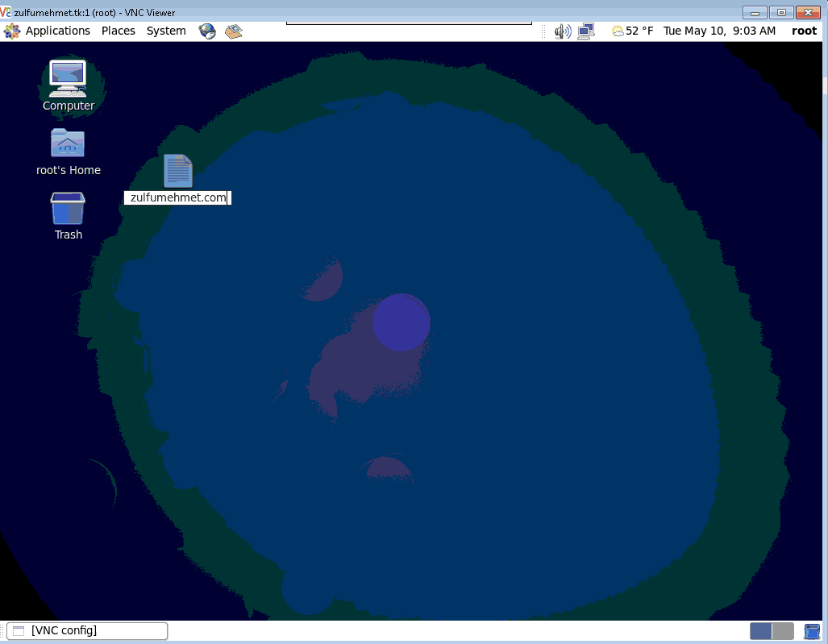828x644 pixels.
Task: Restore the [VNC config] taskbar window
Action: pos(87,631)
